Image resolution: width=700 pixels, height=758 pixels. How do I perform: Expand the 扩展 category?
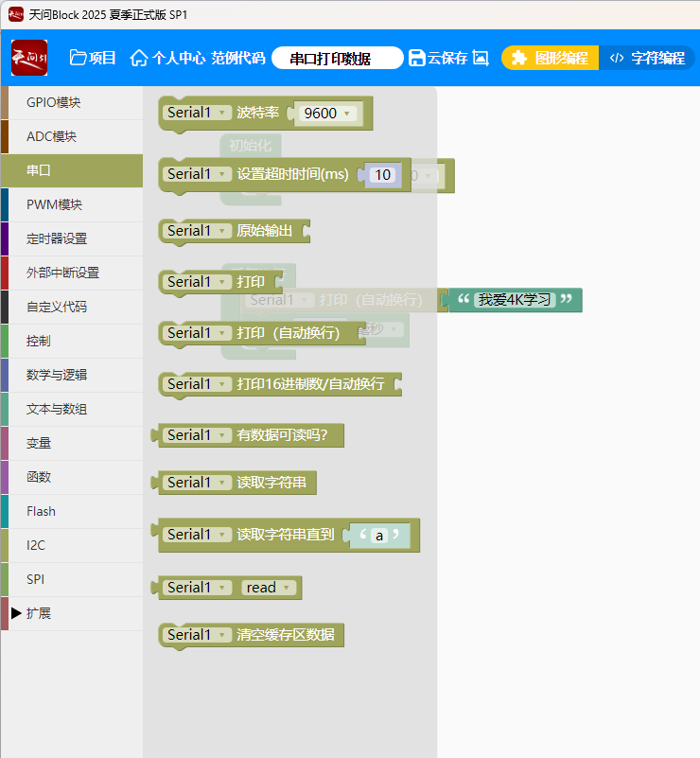(38, 613)
